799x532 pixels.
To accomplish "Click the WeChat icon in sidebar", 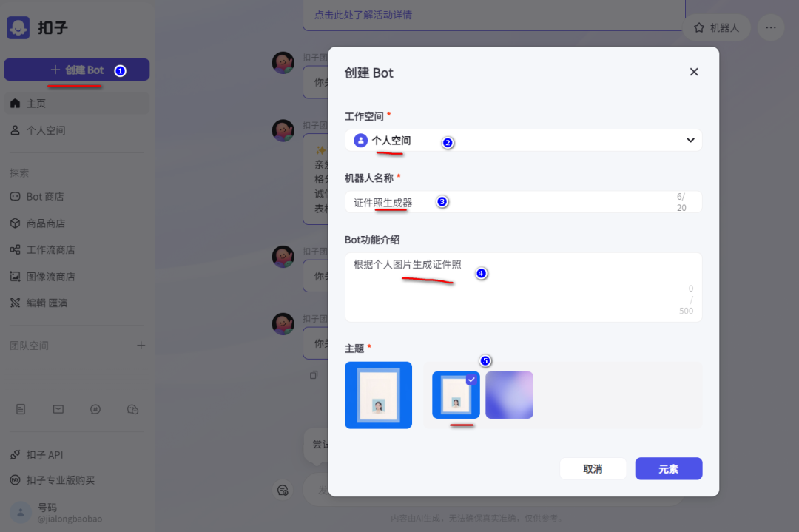I will (x=132, y=409).
